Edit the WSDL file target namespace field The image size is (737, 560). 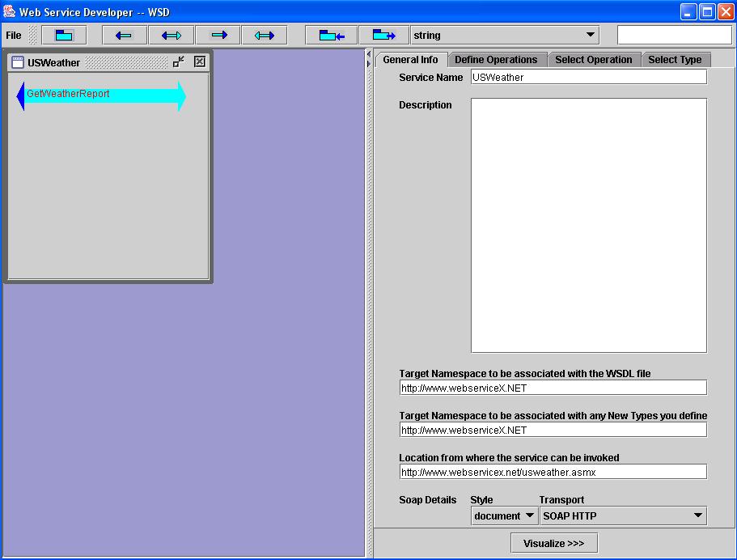(553, 388)
